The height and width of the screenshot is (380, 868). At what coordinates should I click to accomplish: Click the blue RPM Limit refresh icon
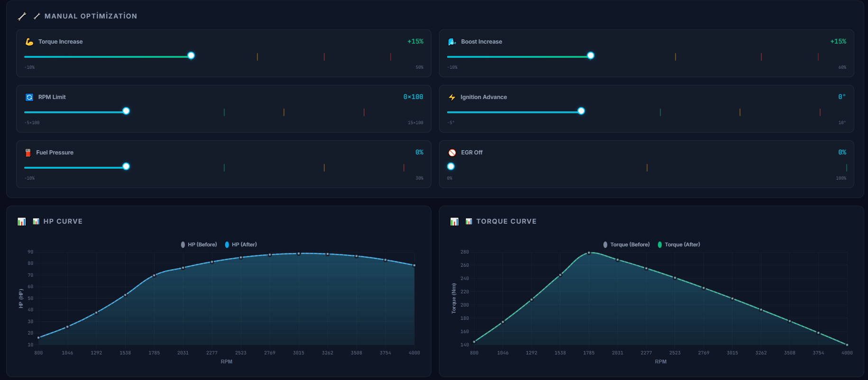tap(29, 97)
